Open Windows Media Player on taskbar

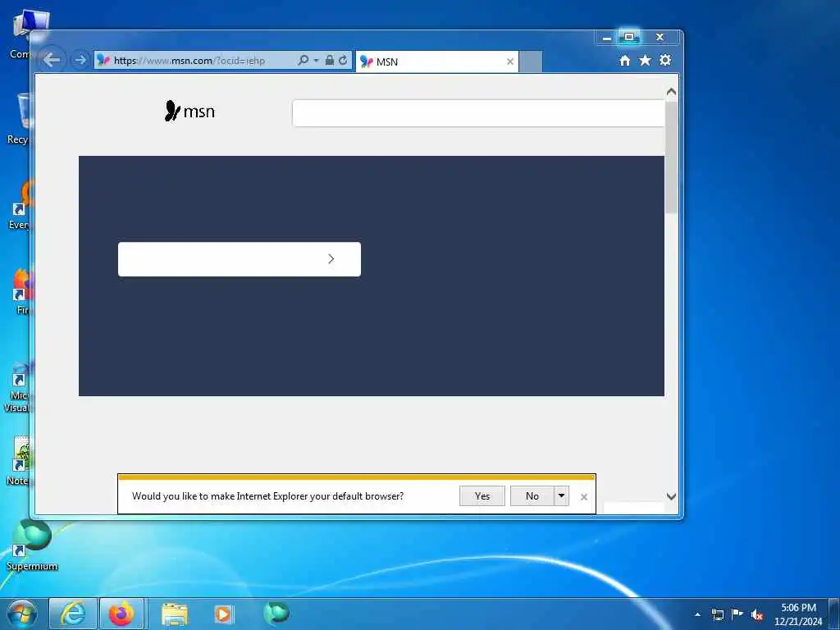[223, 614]
